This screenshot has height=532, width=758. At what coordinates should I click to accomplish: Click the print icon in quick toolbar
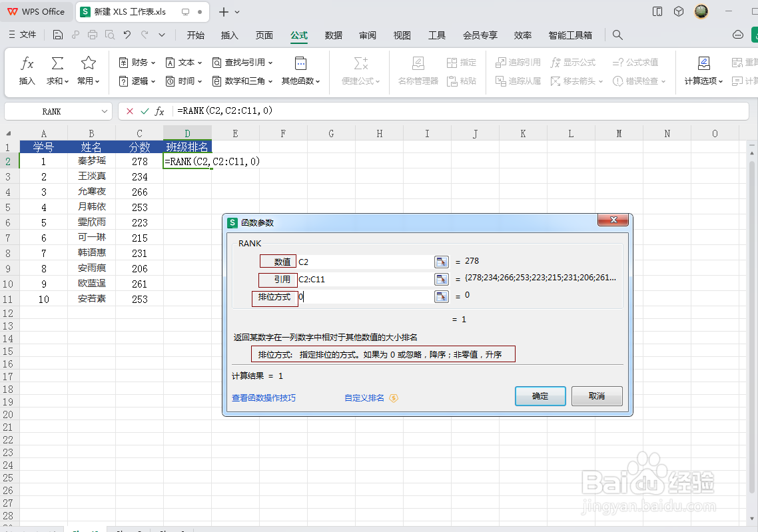coord(93,35)
